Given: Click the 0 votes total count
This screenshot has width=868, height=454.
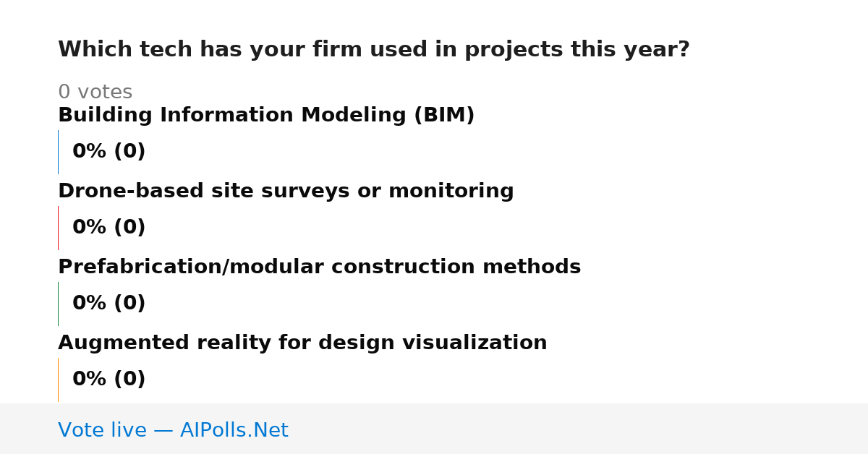Looking at the screenshot, I should 95,93.
